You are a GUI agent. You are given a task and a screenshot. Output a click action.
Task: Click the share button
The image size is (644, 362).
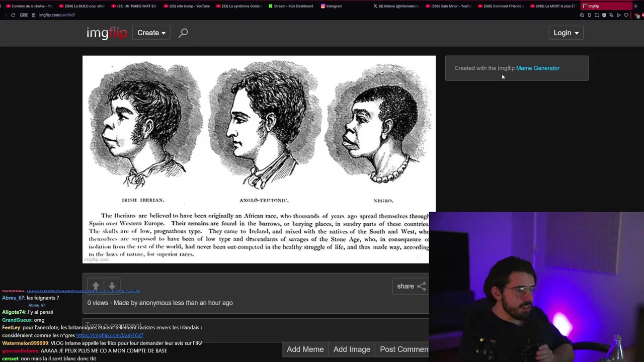click(x=411, y=286)
